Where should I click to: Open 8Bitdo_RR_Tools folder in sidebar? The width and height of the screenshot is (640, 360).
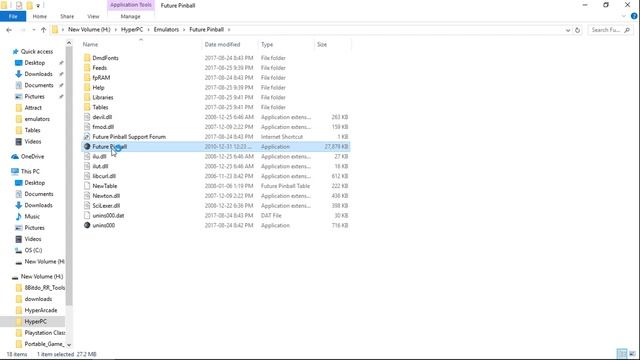pos(44,288)
